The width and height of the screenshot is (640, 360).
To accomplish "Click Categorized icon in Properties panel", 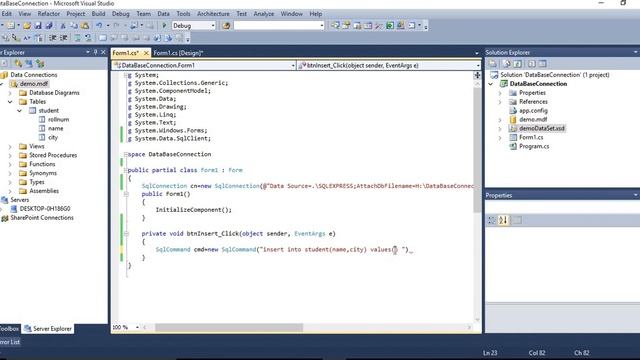I will [x=492, y=220].
